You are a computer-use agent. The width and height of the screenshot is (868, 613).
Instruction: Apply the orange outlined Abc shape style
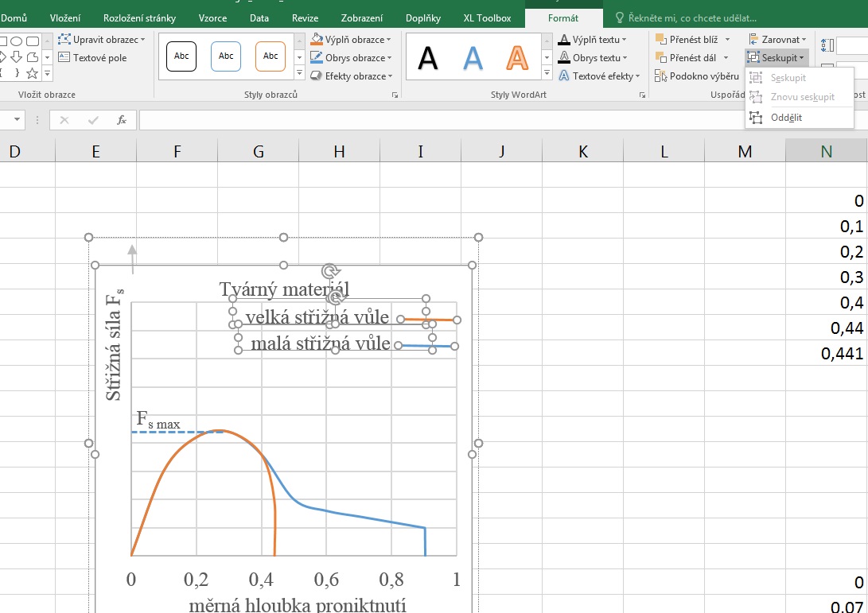(271, 56)
